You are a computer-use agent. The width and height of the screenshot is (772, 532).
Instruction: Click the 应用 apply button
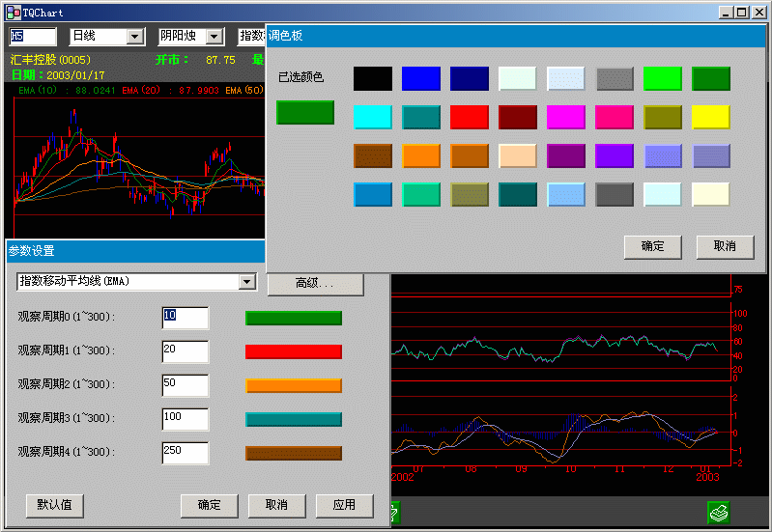point(344,505)
